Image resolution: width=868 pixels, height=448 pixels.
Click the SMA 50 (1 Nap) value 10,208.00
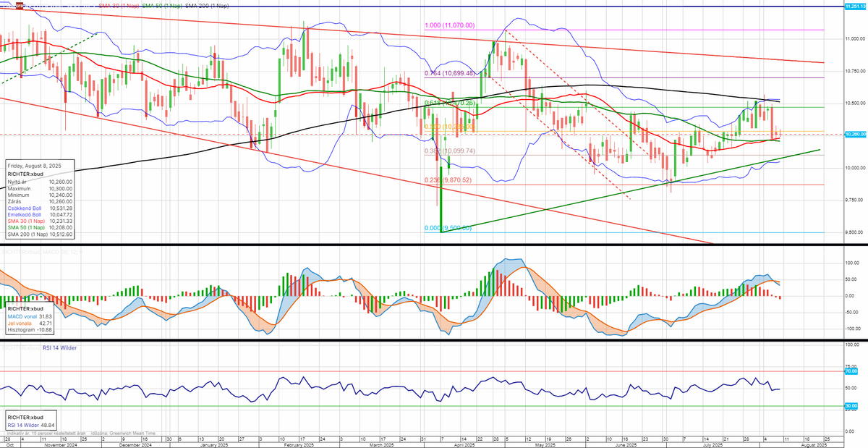point(60,228)
